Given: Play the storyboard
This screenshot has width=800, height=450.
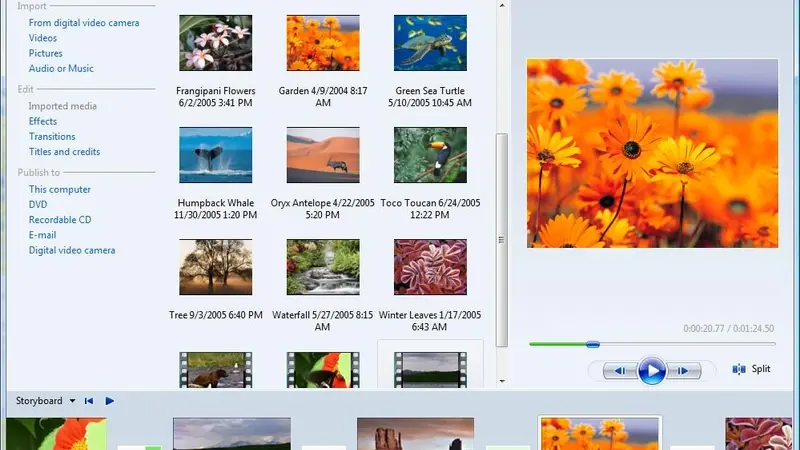Looking at the screenshot, I should pyautogui.click(x=109, y=401).
